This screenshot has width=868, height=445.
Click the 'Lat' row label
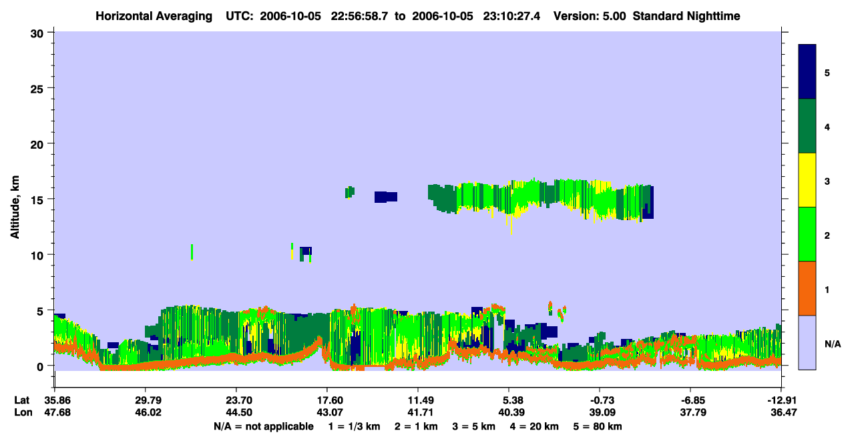[21, 400]
